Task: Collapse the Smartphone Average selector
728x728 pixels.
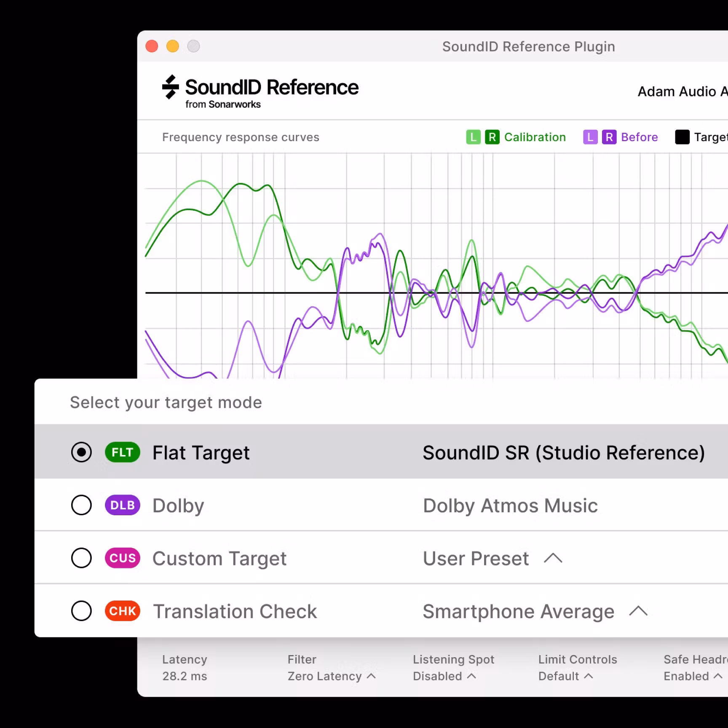Action: [x=639, y=611]
